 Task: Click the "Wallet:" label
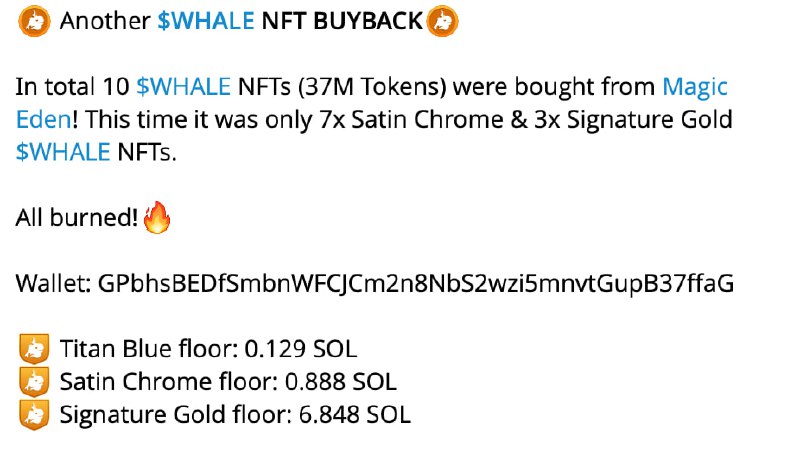pyautogui.click(x=53, y=284)
